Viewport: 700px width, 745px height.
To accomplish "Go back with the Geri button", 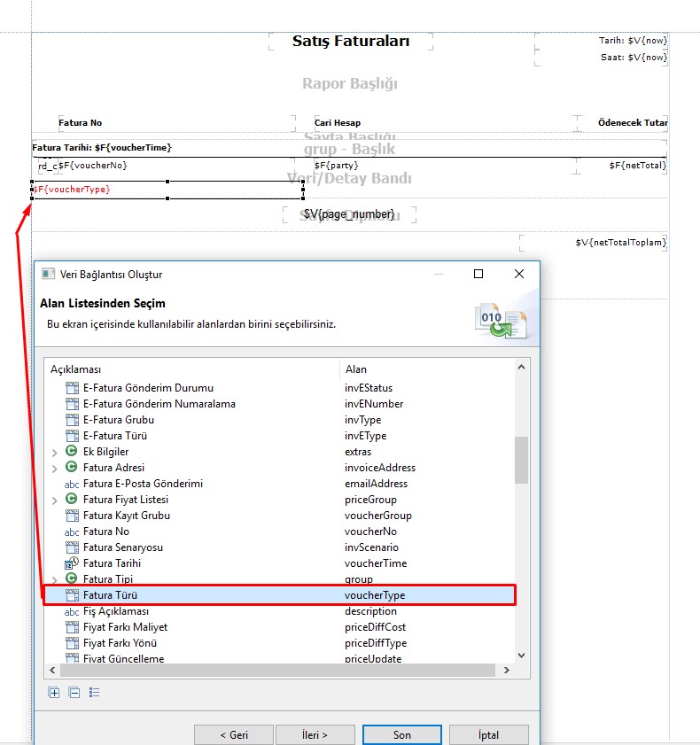I will [x=234, y=734].
